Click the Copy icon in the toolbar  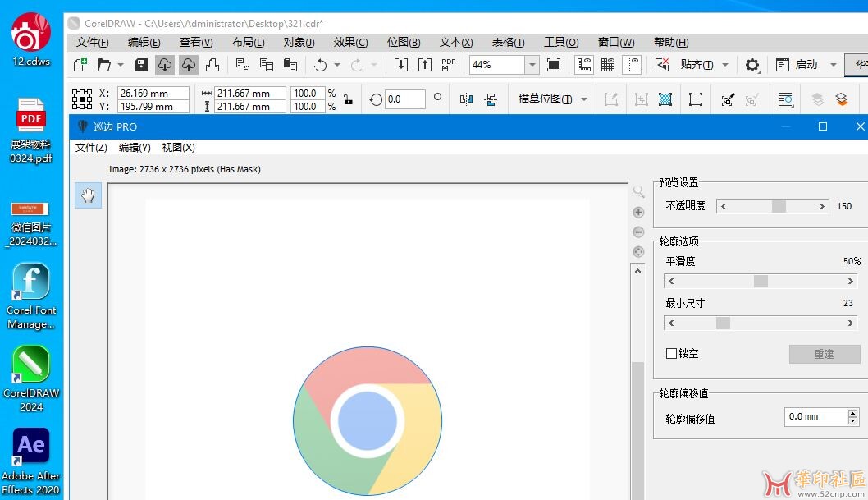pyautogui.click(x=267, y=65)
